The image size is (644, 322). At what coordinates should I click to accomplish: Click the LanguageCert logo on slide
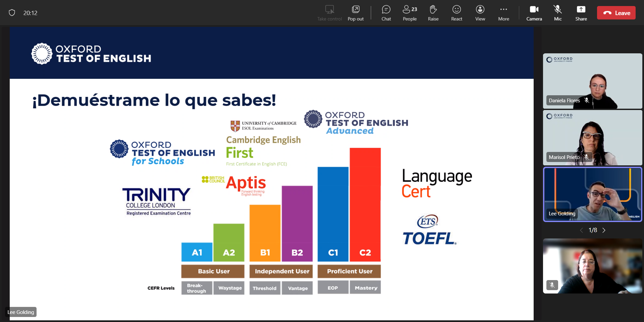pyautogui.click(x=437, y=183)
